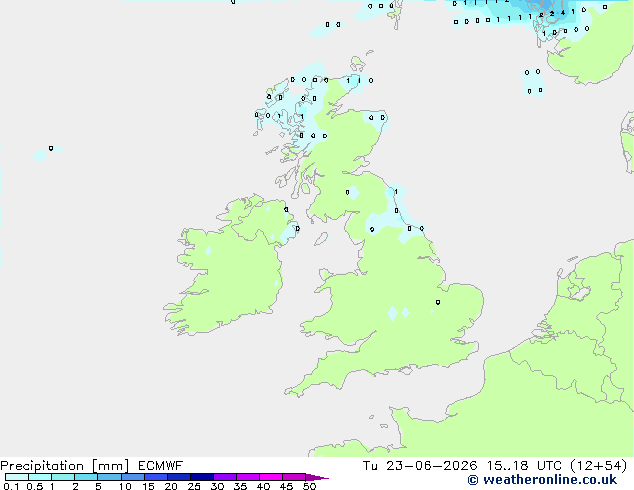Click the 5 to 10 mm legend swatch
This screenshot has height=490, width=634.
[109, 477]
